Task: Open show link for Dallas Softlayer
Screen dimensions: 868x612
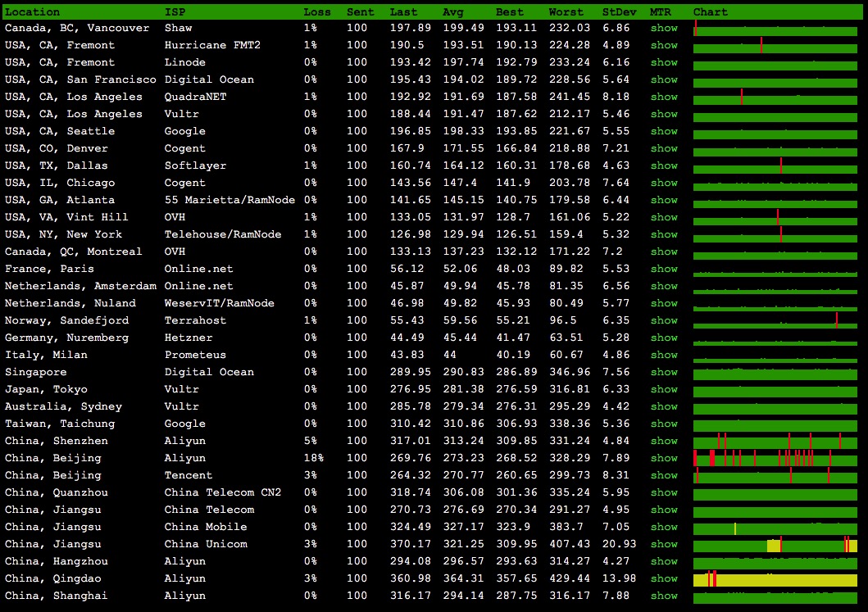Action: (x=664, y=165)
